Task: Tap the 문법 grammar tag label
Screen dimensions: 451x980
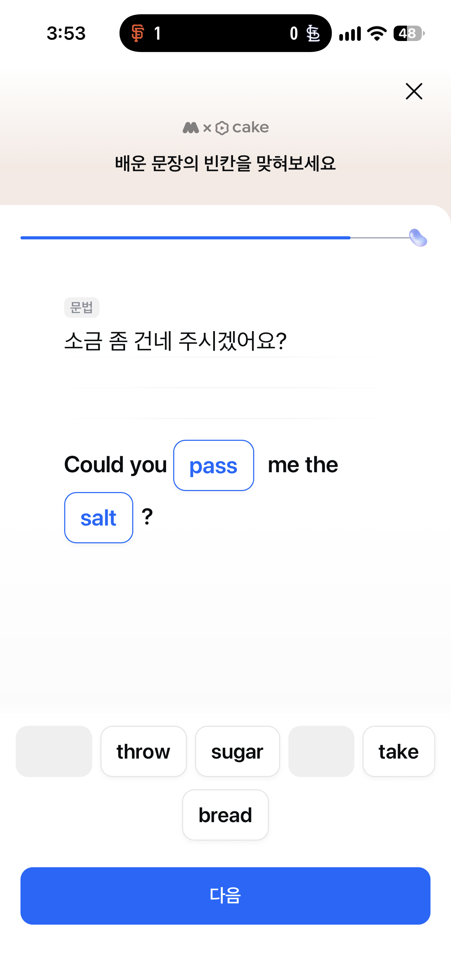Action: pos(82,308)
